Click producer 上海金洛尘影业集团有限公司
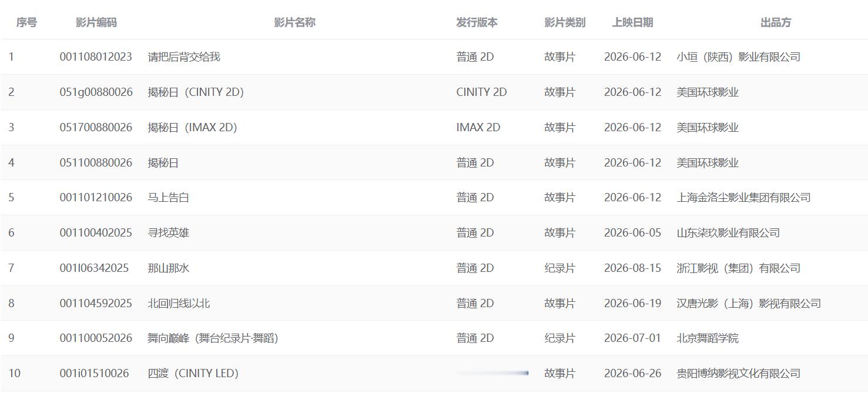 point(743,198)
